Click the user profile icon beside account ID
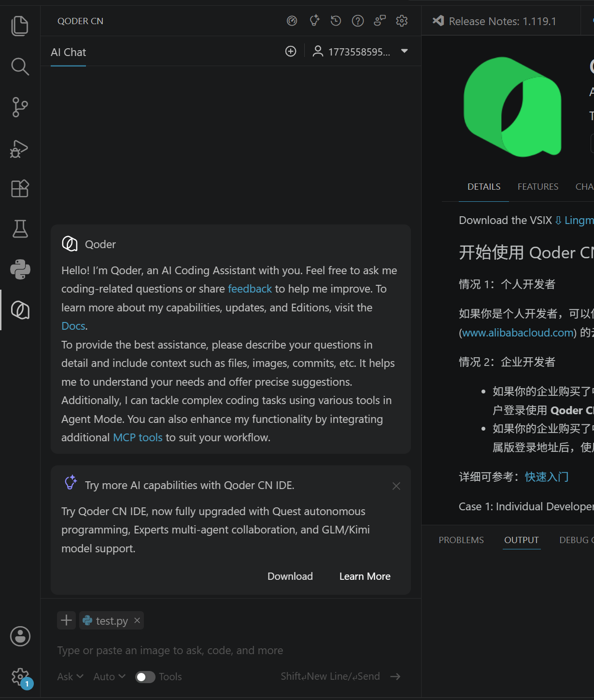The height and width of the screenshot is (700, 594). click(318, 51)
